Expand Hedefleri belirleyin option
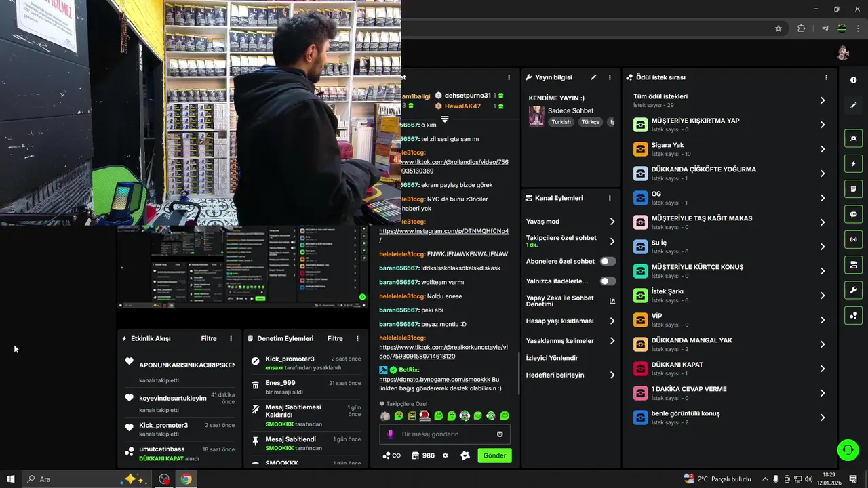 point(570,375)
